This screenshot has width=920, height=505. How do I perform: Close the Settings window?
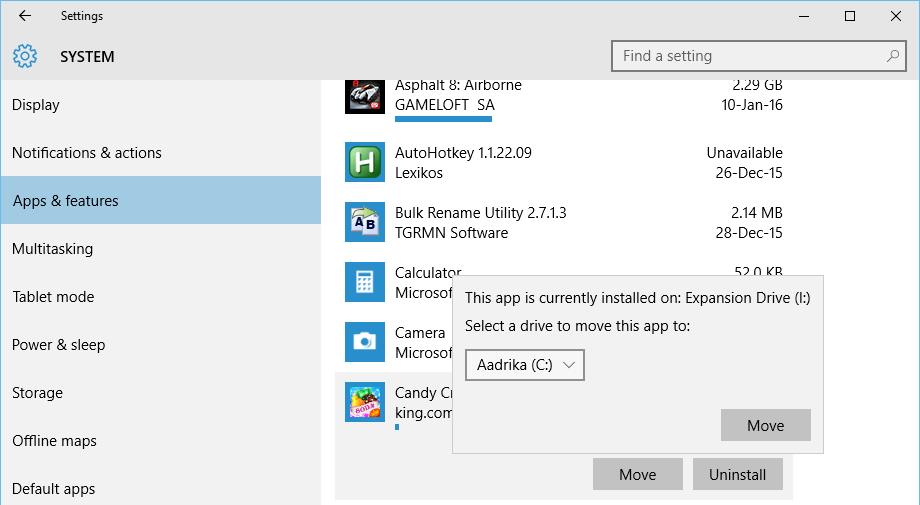point(895,16)
